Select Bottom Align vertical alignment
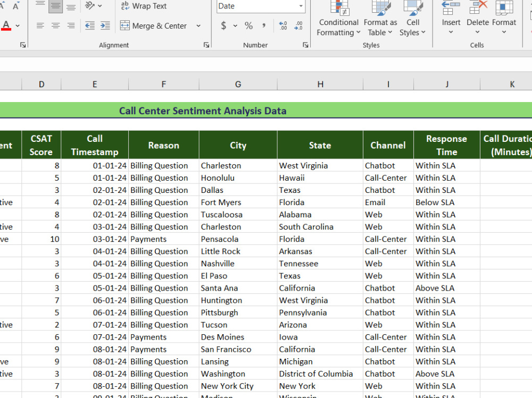 tap(71, 6)
